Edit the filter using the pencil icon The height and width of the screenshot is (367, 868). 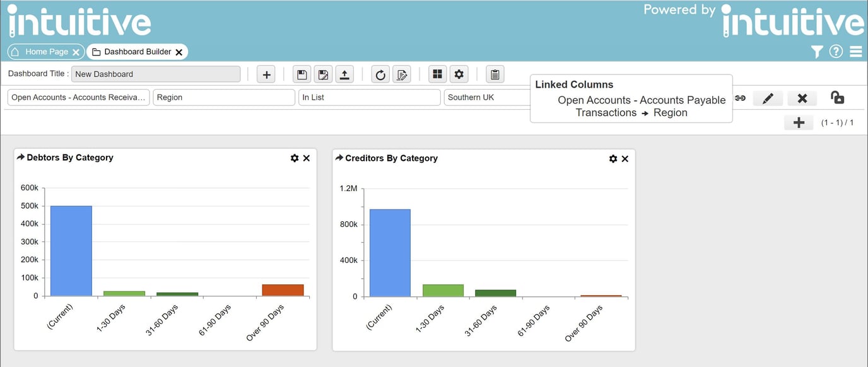[x=768, y=98]
